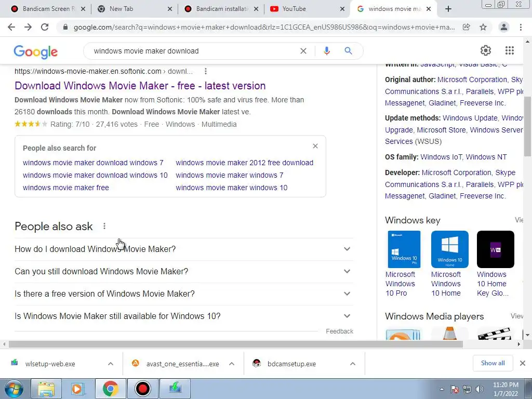The width and height of the screenshot is (532, 399).
Task: Open the Chrome three-dot menu
Action: coord(521,27)
